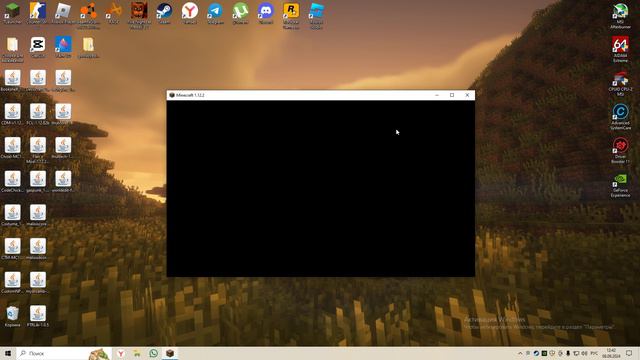Viewport: 640px width, 360px height.
Task: Open the uTorrent desktop shortcut
Action: 240,11
